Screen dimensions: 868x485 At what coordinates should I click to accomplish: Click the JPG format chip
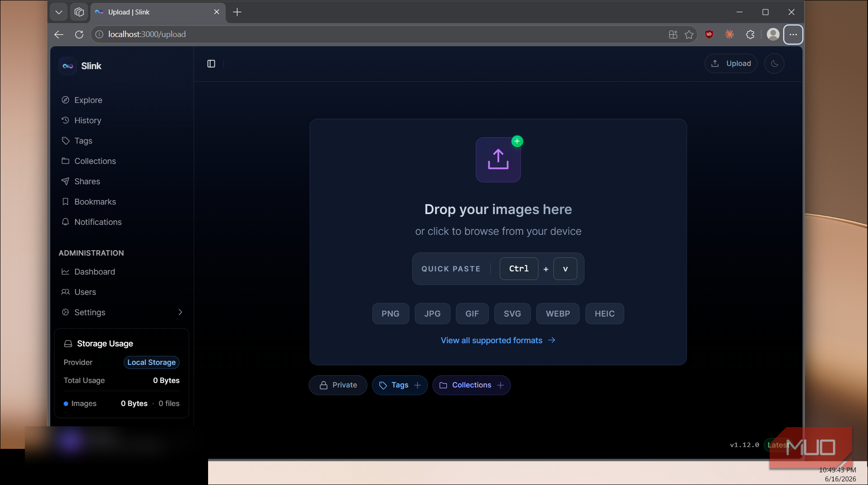[432, 314]
